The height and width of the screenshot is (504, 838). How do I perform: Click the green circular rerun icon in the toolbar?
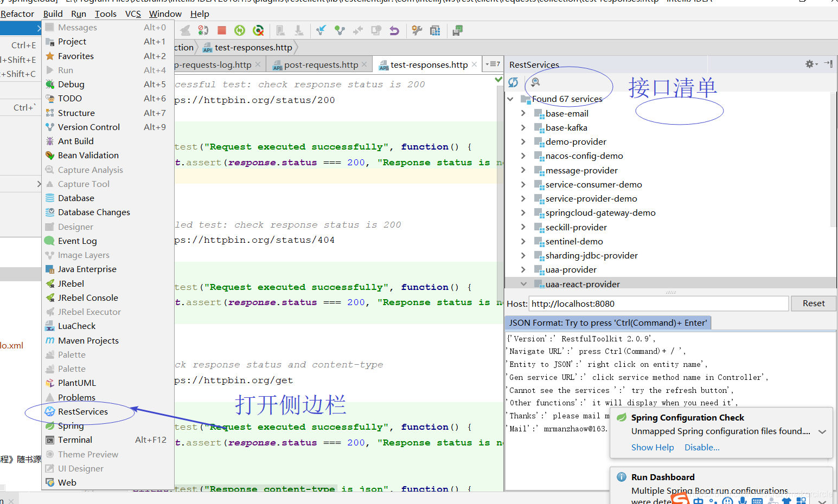240,30
